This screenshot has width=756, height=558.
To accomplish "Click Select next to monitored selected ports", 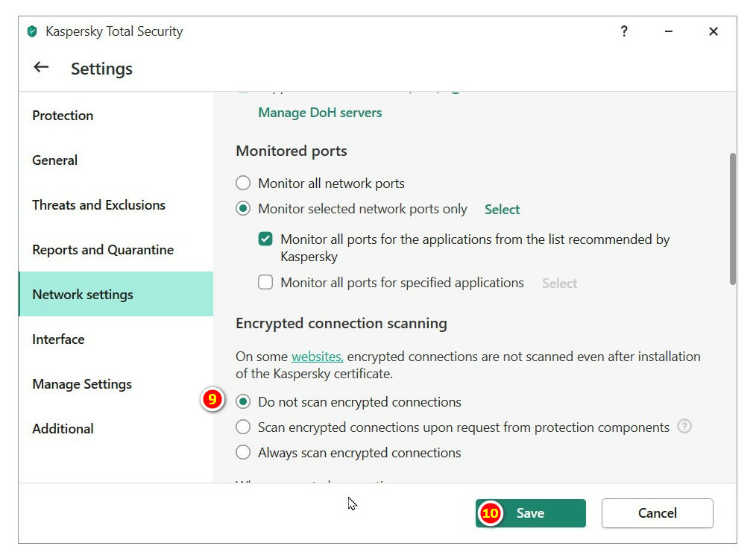I will [x=502, y=210].
